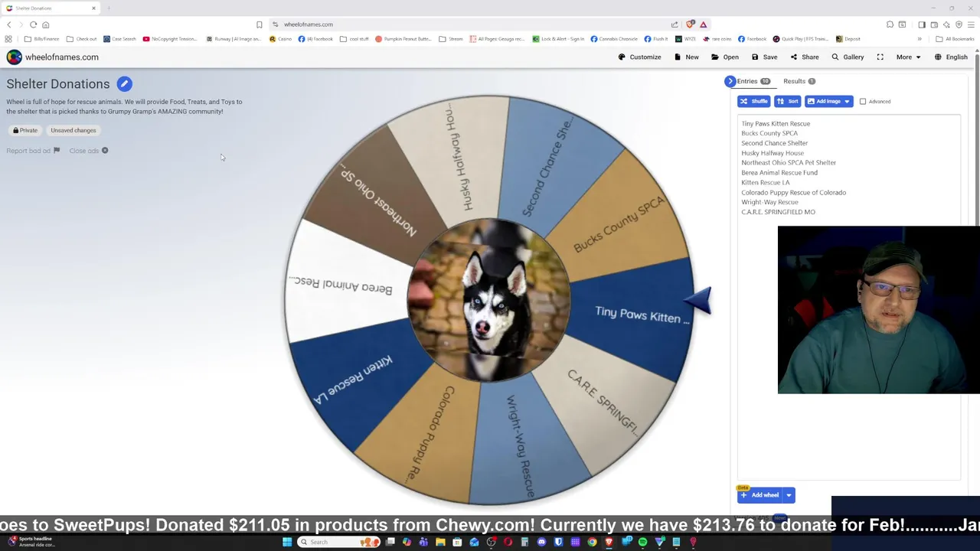980x551 pixels.
Task: Click the 'Colorado Puppy Rescue of Colorado' entry
Action: 793,192
